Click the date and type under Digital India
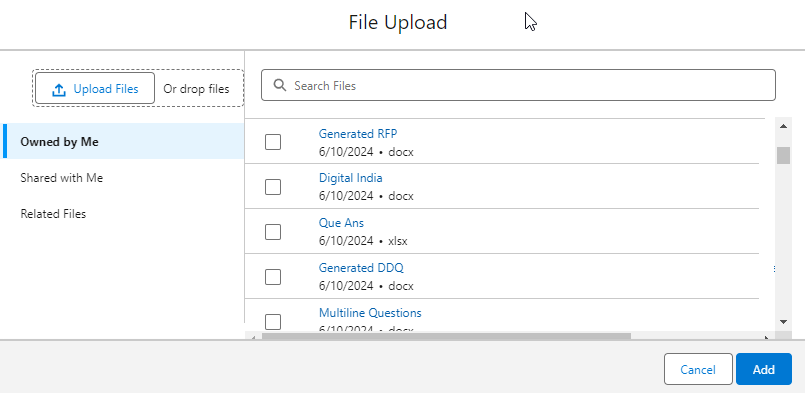Screen dimensions: 805x393 pyautogui.click(x=366, y=196)
